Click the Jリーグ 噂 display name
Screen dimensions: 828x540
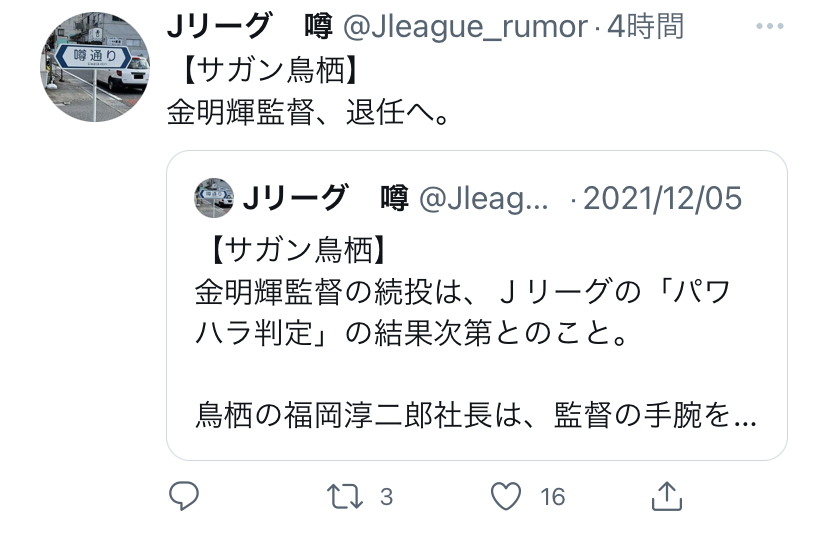point(250,26)
